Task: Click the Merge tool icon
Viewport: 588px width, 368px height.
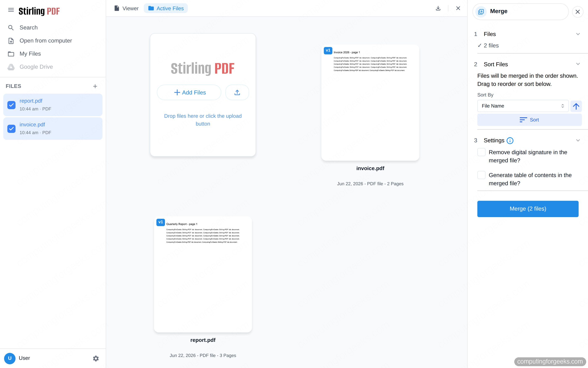Action: pyautogui.click(x=481, y=11)
